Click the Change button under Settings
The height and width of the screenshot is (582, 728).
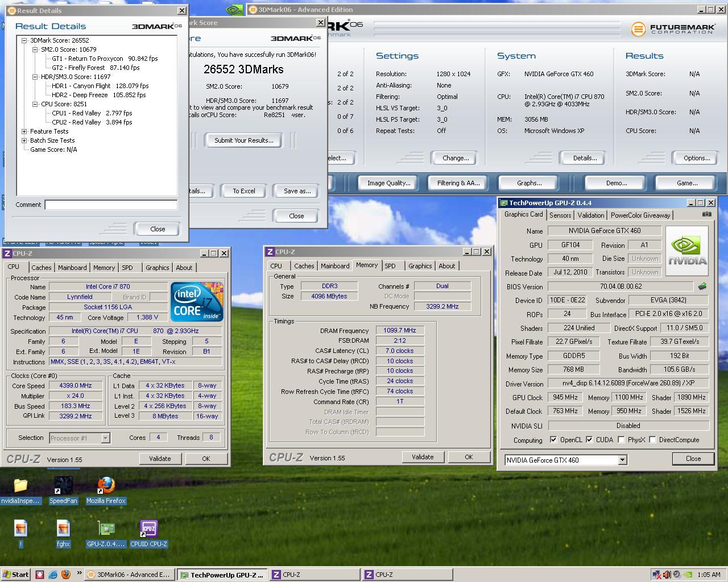pos(456,158)
